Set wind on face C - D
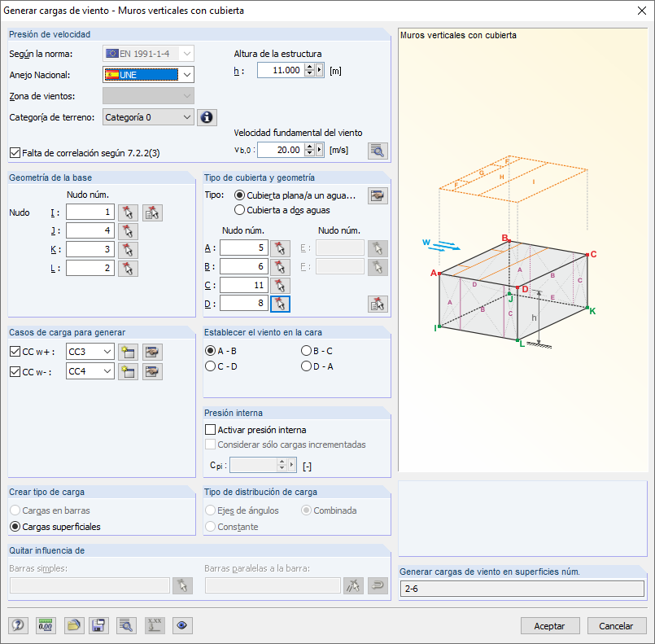 click(x=211, y=366)
